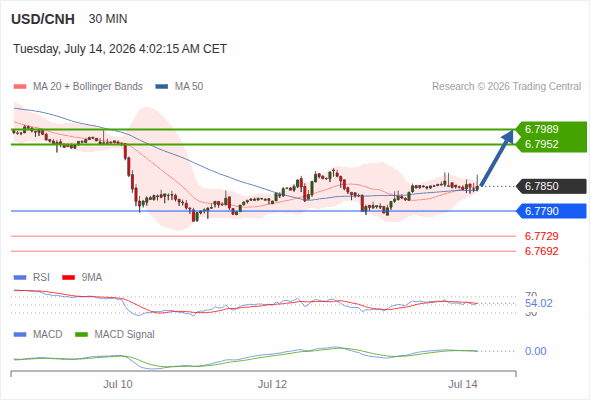Click the Jul 14 date axis marker
The image size is (590, 400).
[463, 384]
